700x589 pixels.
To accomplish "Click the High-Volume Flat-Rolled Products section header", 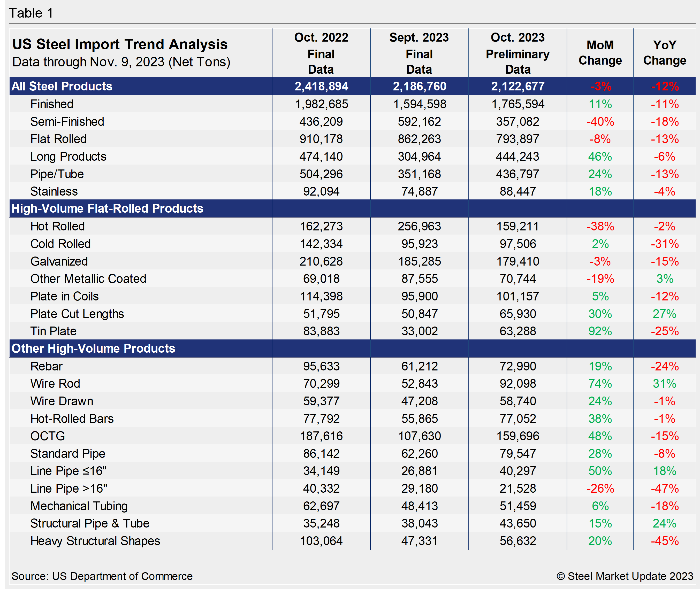I will 107,208.
